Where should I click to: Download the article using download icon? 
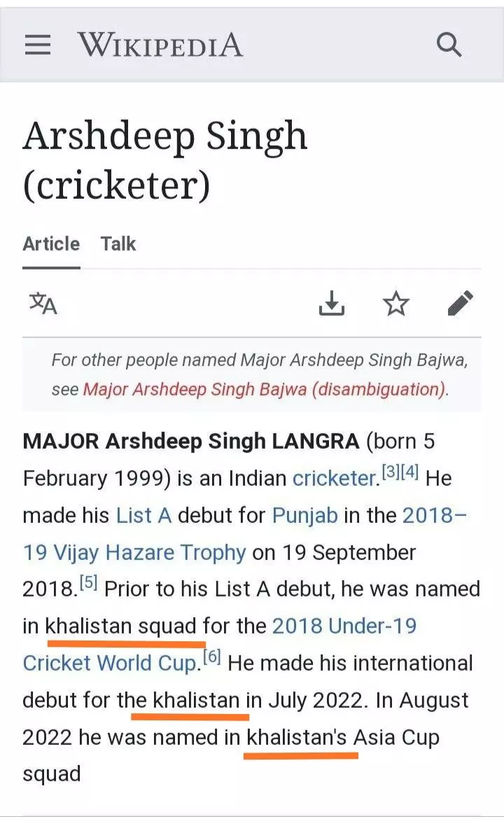[332, 303]
